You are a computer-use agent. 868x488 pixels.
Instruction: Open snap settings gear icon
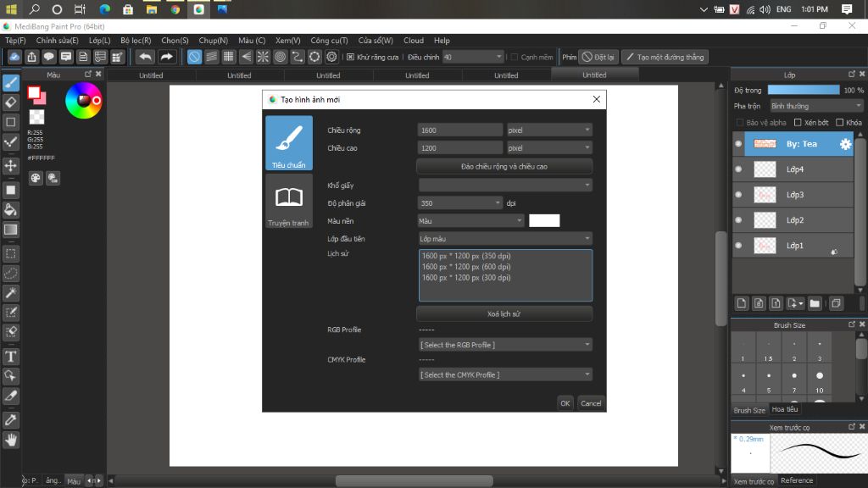coord(331,57)
